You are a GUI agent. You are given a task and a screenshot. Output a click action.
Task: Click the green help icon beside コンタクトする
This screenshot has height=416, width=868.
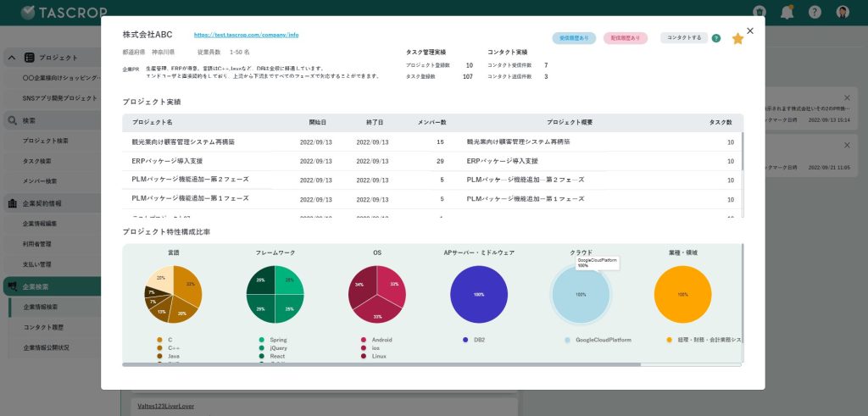click(x=716, y=38)
